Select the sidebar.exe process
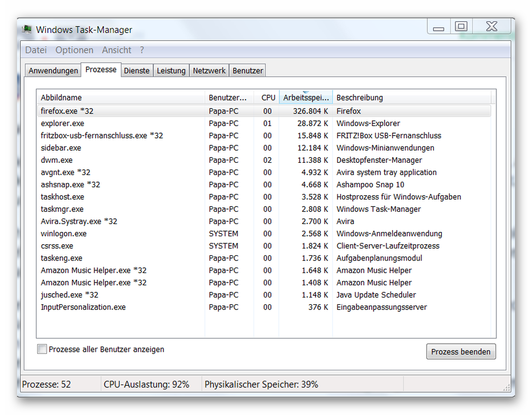 264,147
